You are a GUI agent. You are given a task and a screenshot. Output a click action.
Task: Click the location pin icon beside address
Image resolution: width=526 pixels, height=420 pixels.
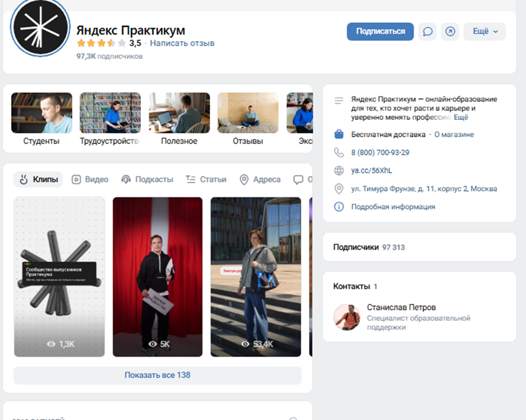[339, 188]
